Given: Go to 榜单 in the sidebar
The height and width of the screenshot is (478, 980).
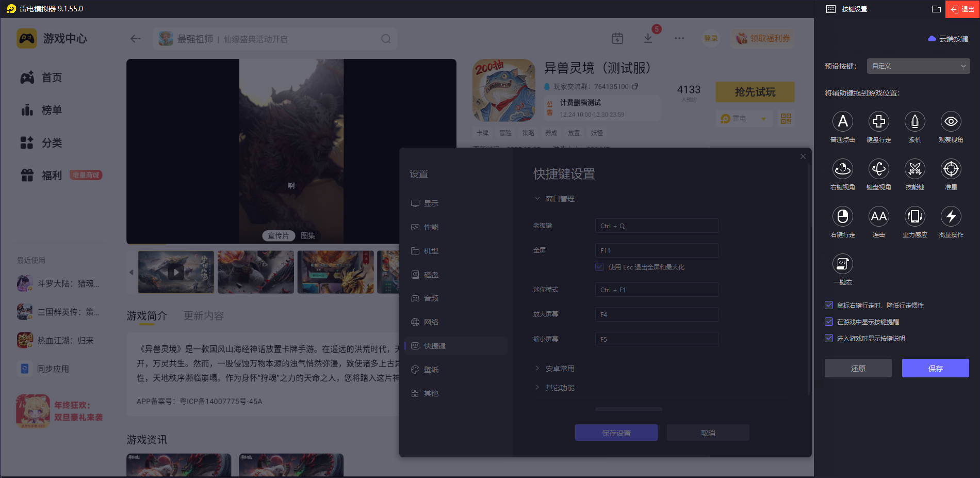Looking at the screenshot, I should click(x=41, y=110).
